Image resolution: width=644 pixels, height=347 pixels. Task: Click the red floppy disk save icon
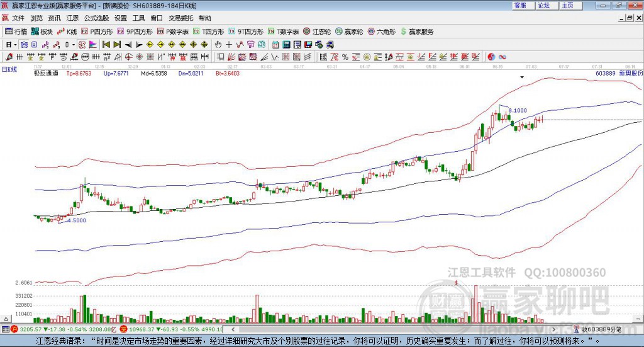tap(308, 45)
